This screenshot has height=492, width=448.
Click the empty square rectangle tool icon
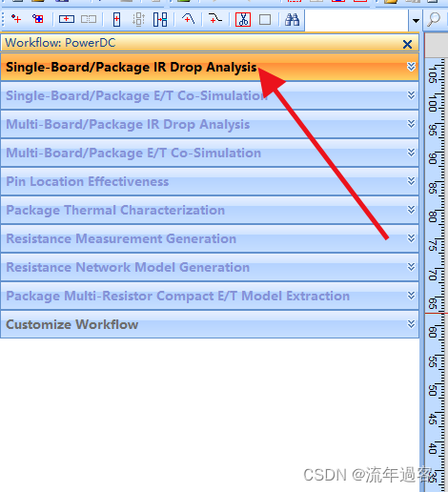(265, 20)
